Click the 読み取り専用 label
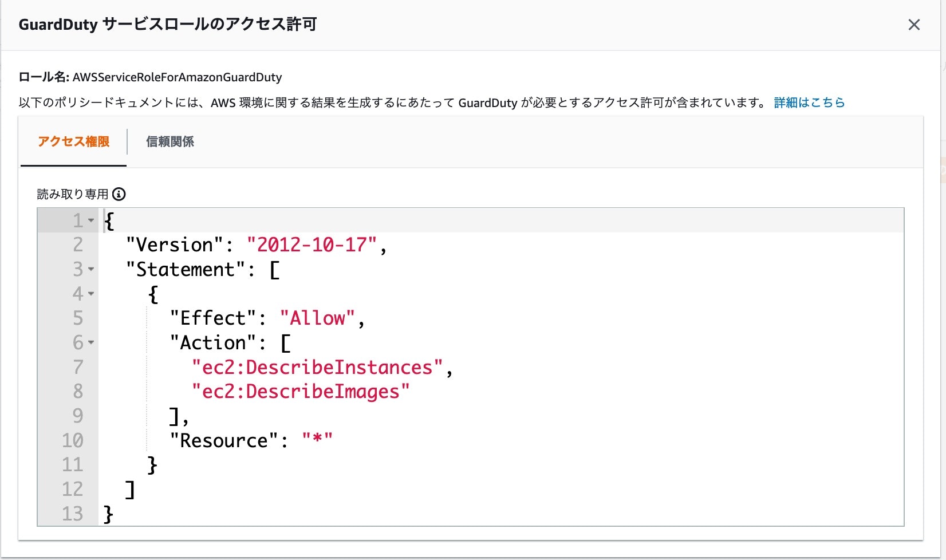 tap(73, 194)
